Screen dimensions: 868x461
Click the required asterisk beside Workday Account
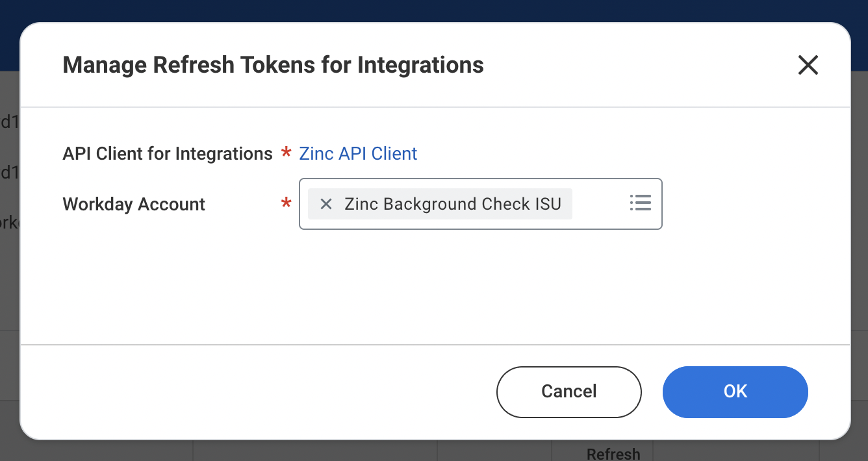point(286,205)
